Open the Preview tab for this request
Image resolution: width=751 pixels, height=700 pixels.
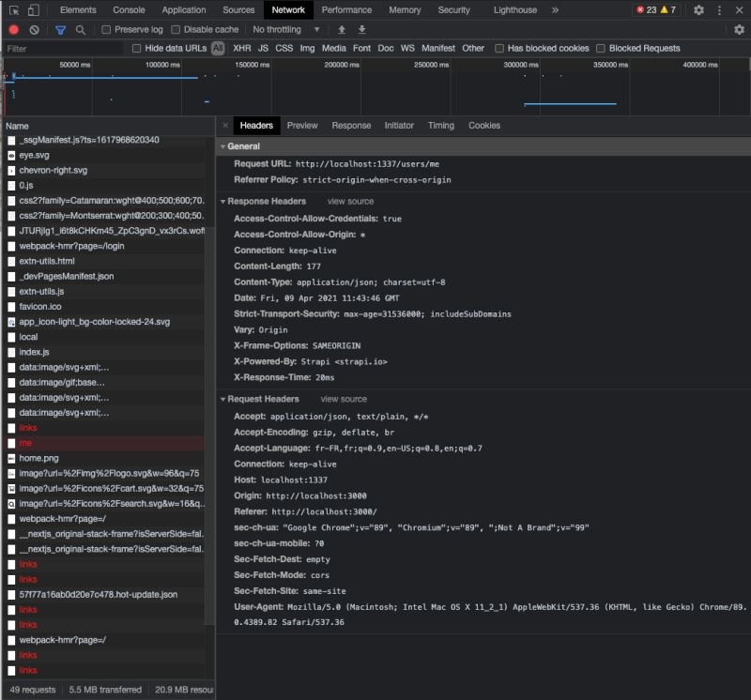pyautogui.click(x=303, y=125)
